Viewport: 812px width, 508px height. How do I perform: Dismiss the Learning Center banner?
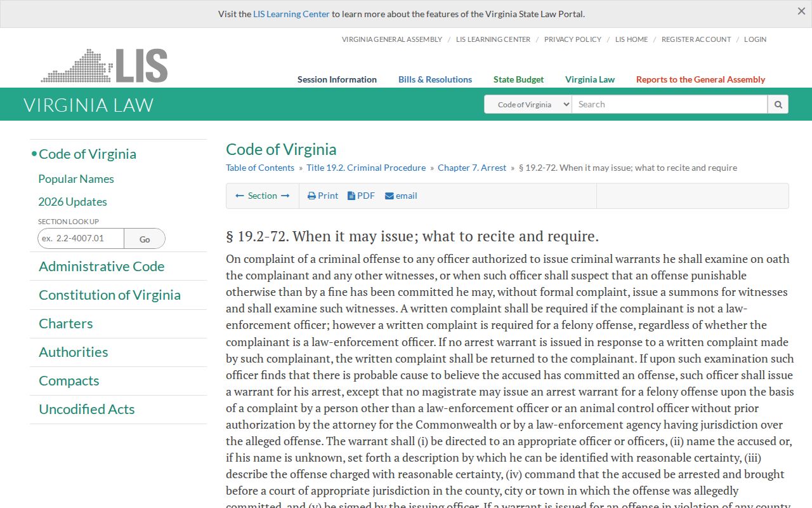point(801,11)
